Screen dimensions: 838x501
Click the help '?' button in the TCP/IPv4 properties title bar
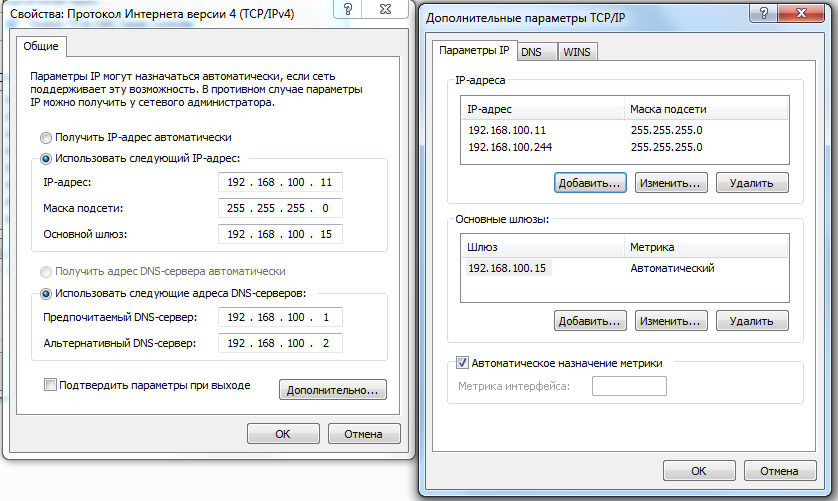tap(348, 9)
